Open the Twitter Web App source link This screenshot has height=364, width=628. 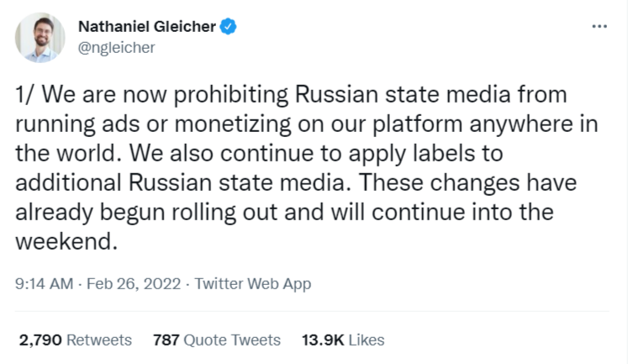coord(252,284)
